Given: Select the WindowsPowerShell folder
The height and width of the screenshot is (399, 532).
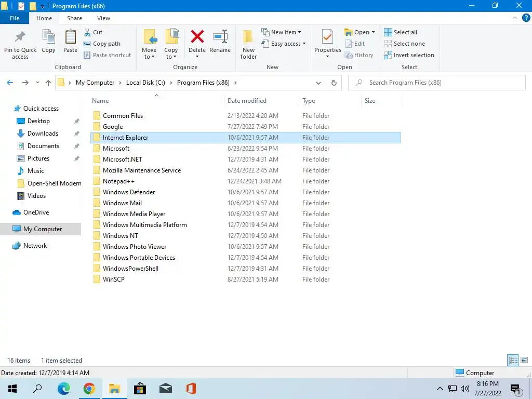Looking at the screenshot, I should 246,269.
